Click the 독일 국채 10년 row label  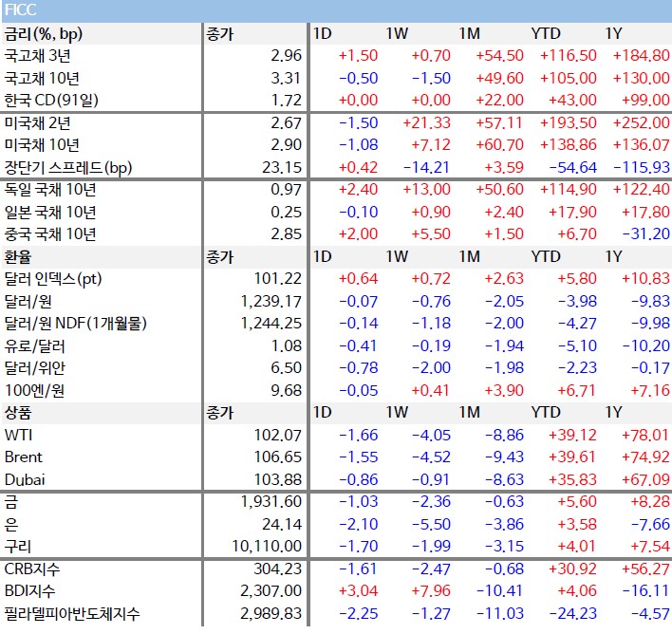click(50, 190)
